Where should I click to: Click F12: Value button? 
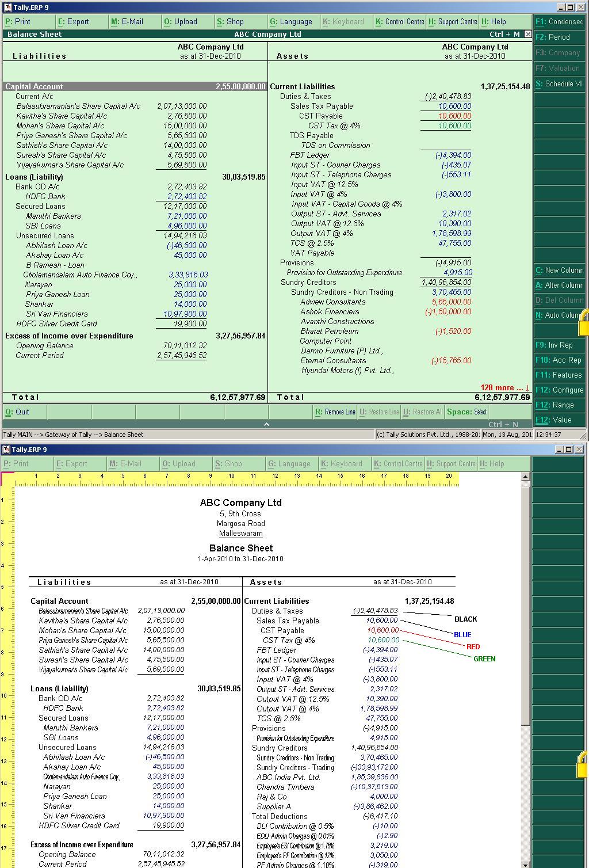coord(559,420)
